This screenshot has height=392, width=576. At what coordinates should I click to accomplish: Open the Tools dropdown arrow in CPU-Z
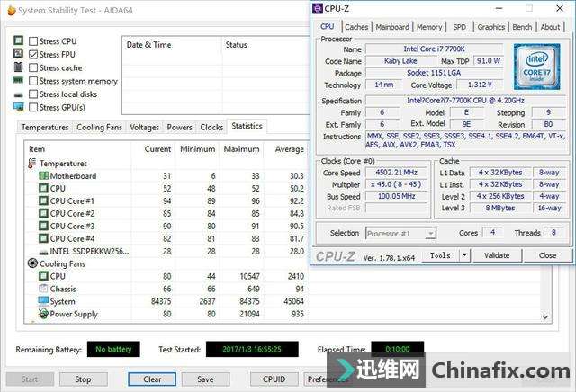coord(464,254)
